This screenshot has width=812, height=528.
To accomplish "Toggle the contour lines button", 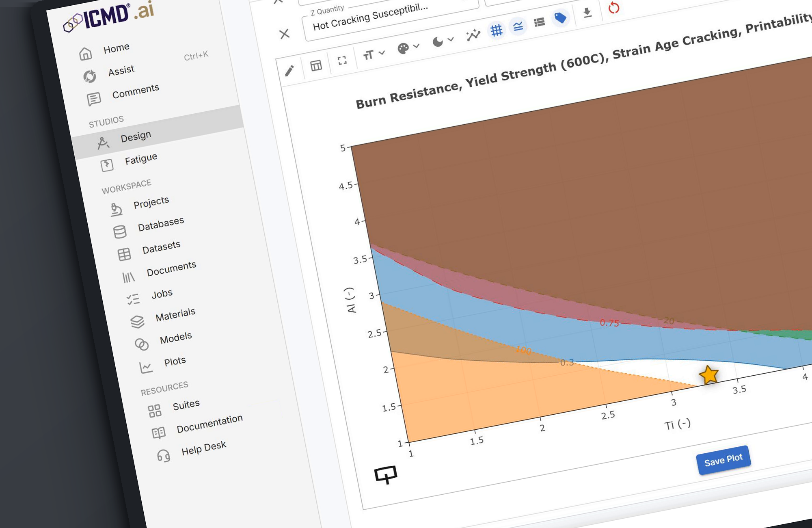I will click(x=518, y=27).
